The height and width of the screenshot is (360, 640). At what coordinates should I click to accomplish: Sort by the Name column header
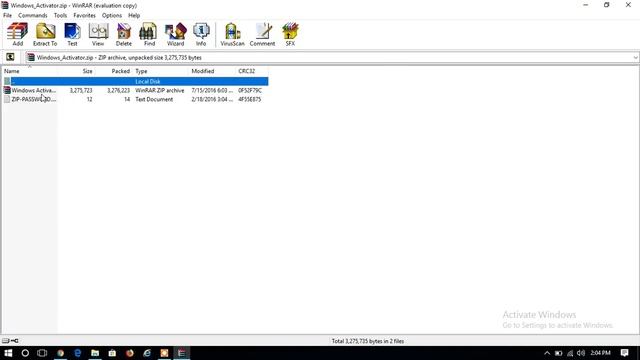pos(29,71)
